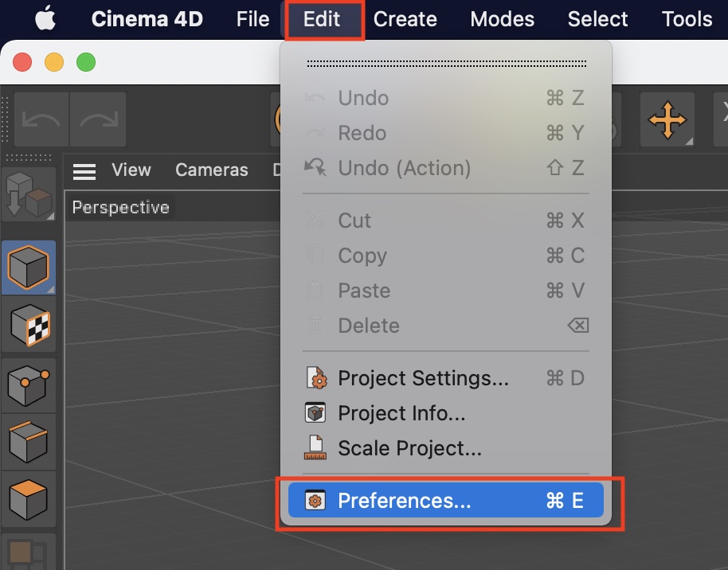Click the Perspective viewport label
728x570 pixels.
pos(121,208)
